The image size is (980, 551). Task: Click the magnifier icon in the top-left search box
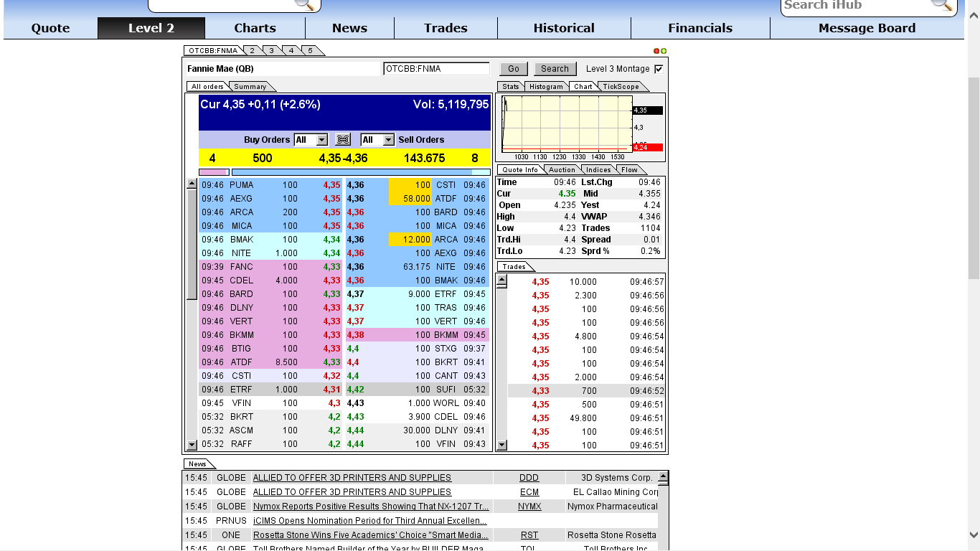pos(305,5)
